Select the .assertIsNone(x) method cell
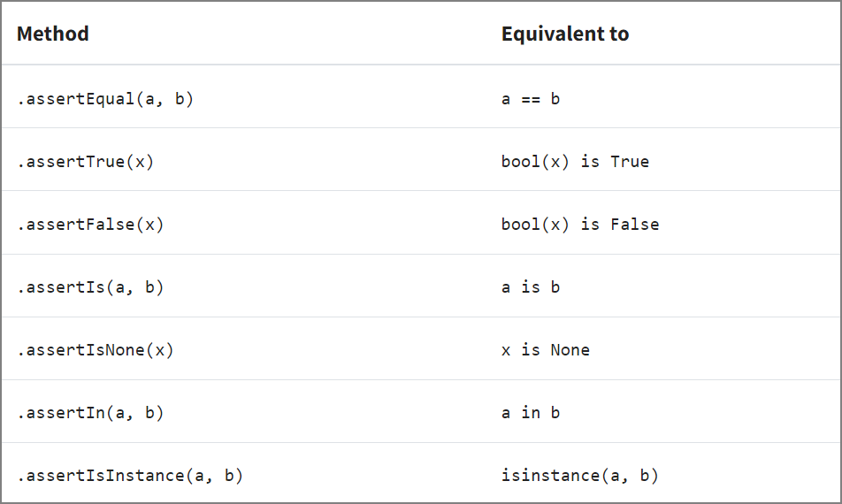This screenshot has height=504, width=842. (96, 350)
